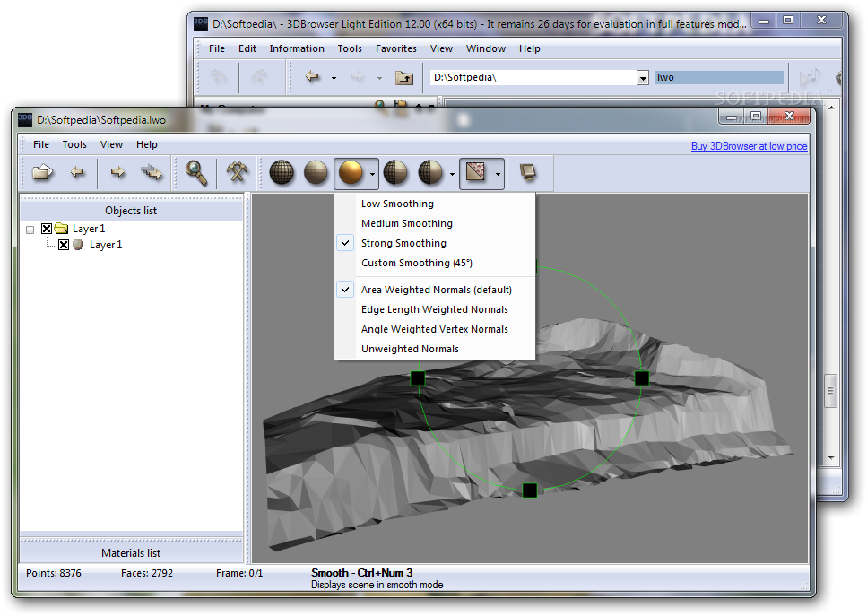The width and height of the screenshot is (867, 616).
Task: Click the grayed redo icon in 3DBrowser window
Action: coord(259,77)
